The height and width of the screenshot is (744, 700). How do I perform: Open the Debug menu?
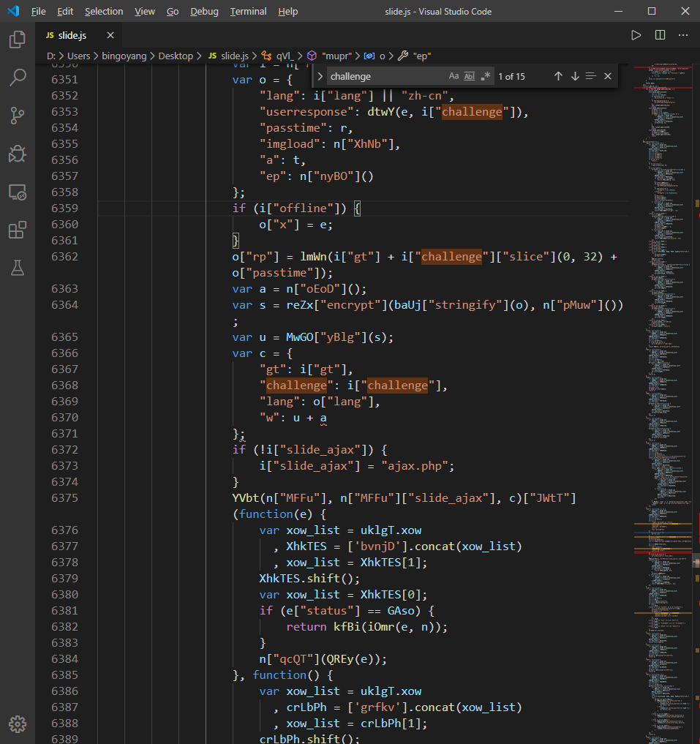point(205,12)
